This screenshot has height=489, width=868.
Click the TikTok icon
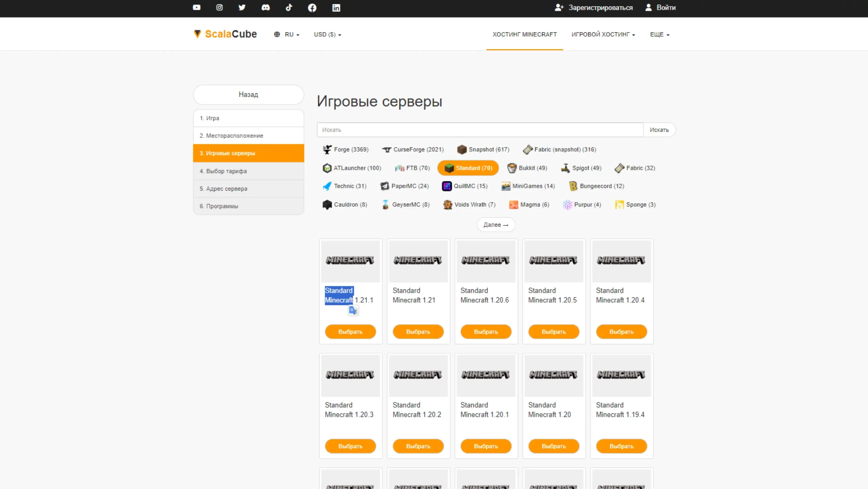(x=289, y=7)
